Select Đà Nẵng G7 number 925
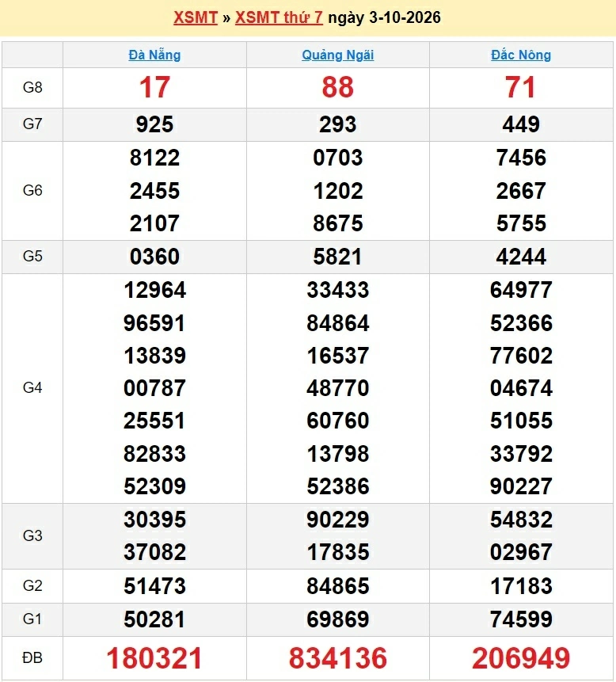This screenshot has height=682, width=616. click(x=154, y=124)
